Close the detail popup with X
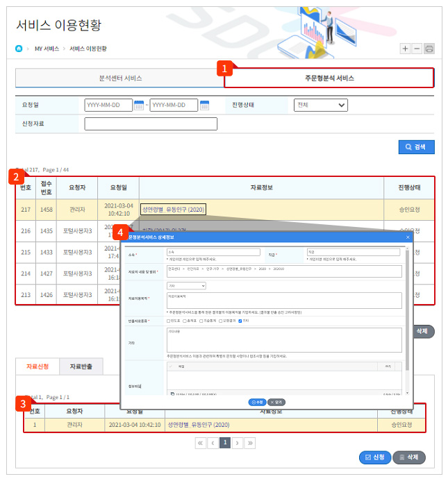The image size is (448, 481). (x=408, y=237)
